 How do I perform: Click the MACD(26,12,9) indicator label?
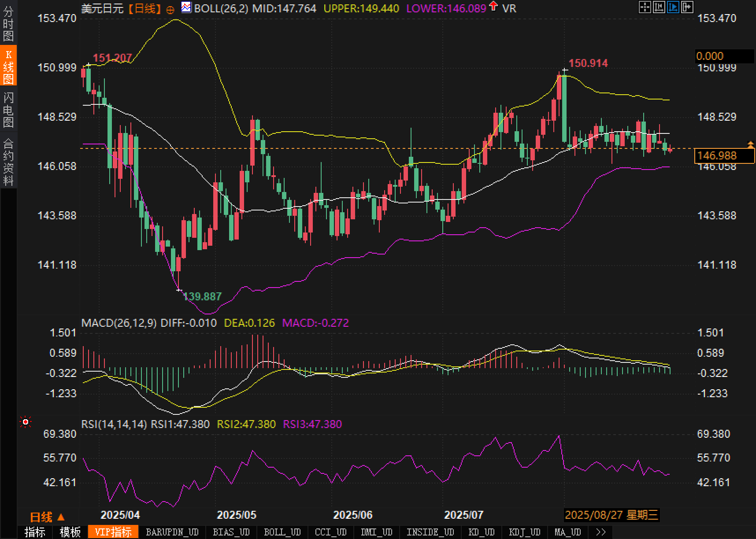tap(119, 323)
